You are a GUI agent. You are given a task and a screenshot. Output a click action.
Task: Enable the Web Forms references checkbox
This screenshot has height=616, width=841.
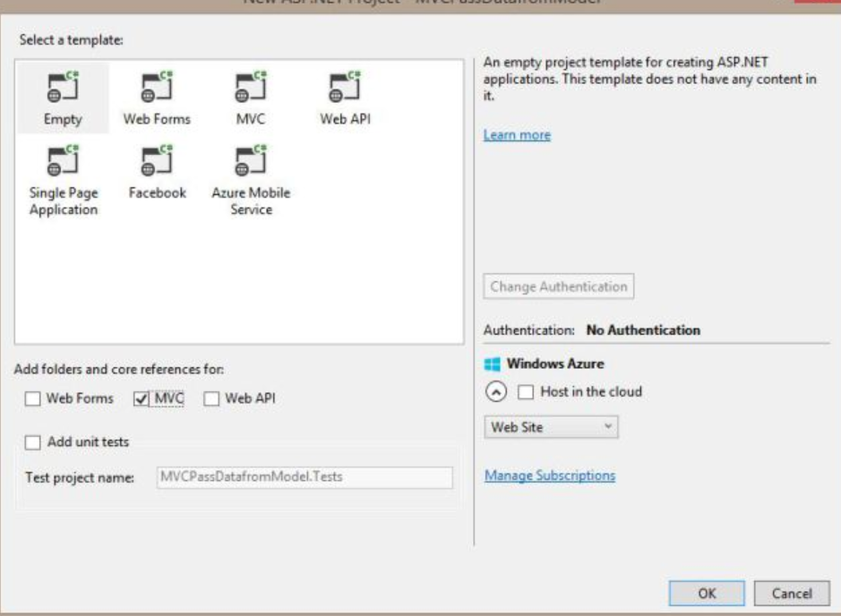[x=33, y=398]
